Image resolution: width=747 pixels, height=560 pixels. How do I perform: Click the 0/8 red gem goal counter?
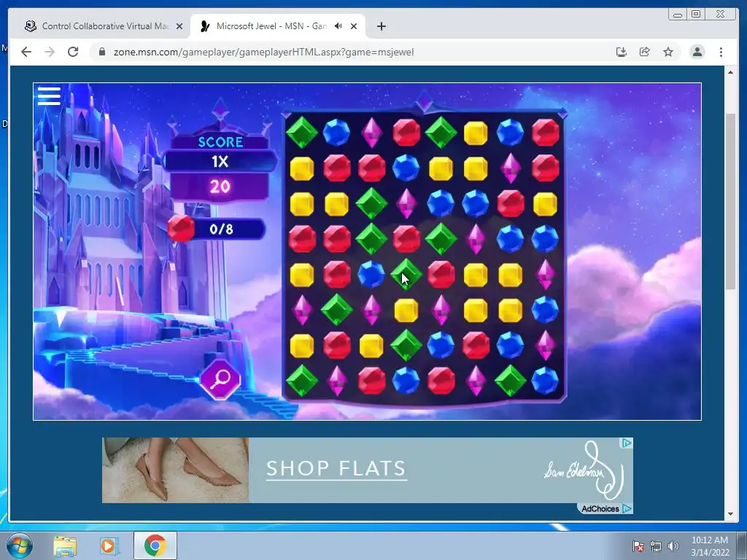pos(222,229)
